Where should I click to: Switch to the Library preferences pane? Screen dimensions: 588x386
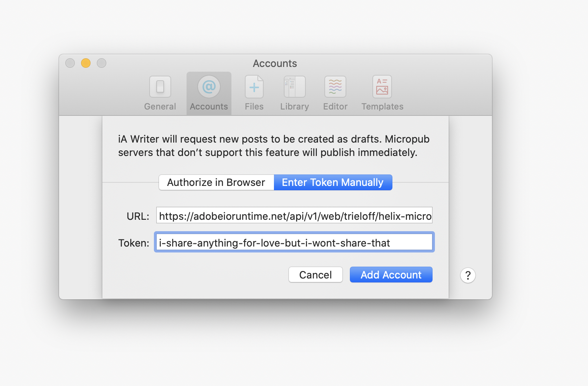pyautogui.click(x=294, y=93)
